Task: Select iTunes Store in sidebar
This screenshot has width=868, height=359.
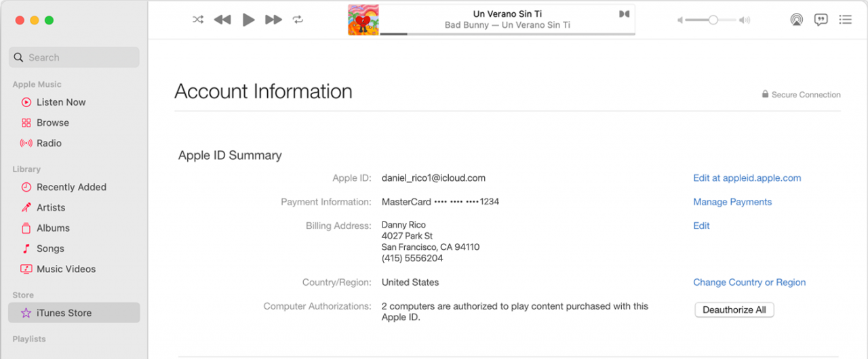Action: coord(64,313)
